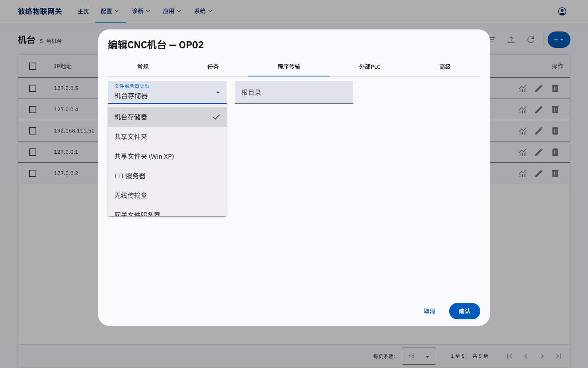This screenshot has height=368, width=588.
Task: Select 共享文件夹 option
Action: 167,137
